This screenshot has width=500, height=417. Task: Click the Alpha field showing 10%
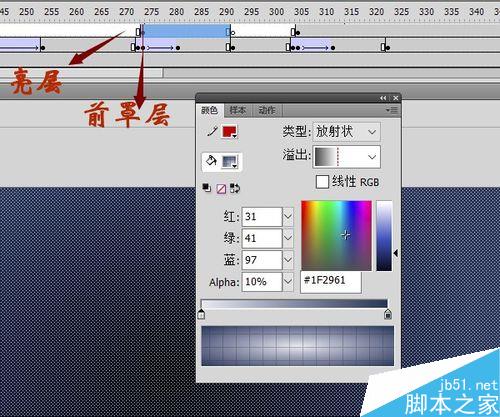point(262,282)
